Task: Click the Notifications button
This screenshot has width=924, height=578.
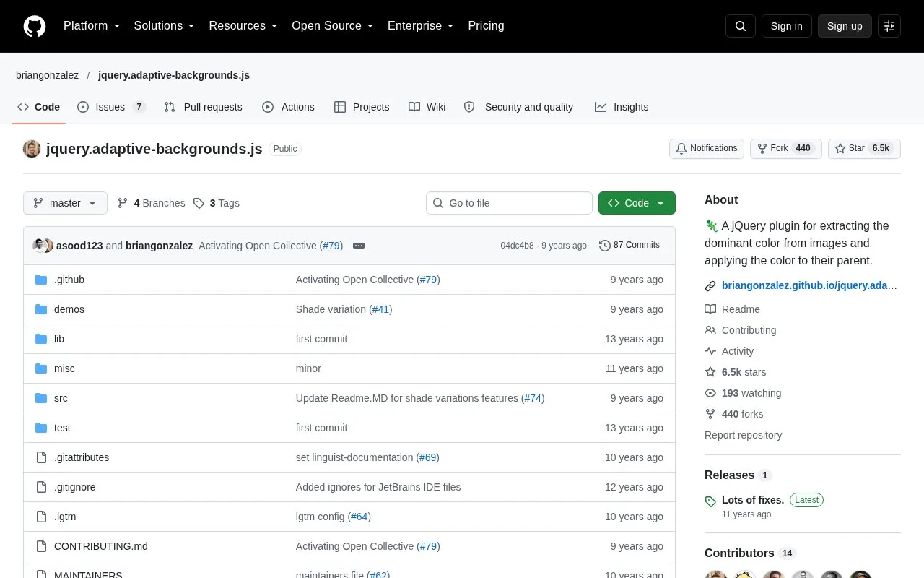Action: (707, 149)
